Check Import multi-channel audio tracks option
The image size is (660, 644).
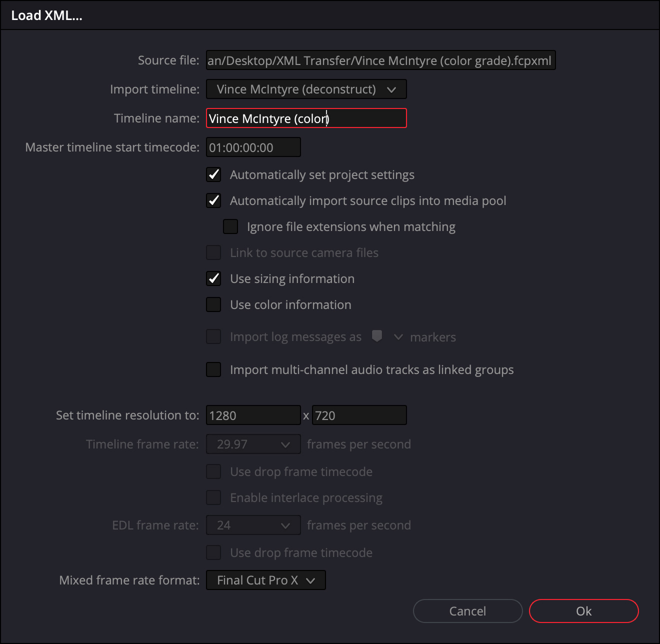pyautogui.click(x=213, y=369)
